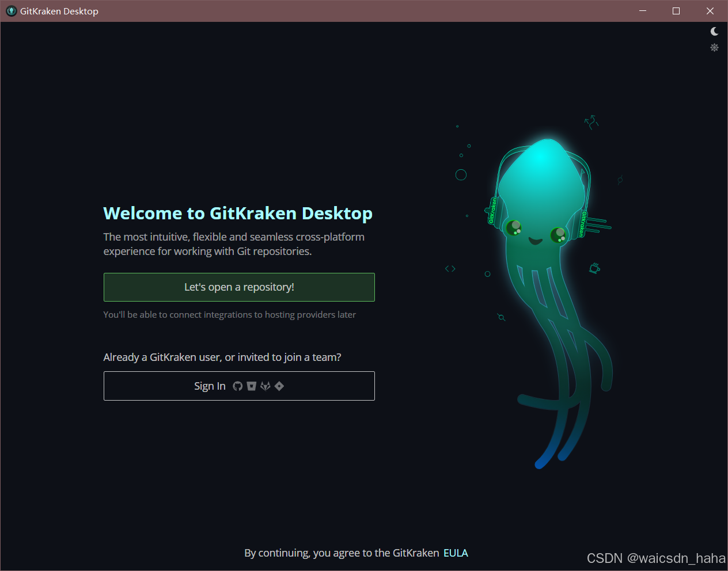Open the GitKraken EULA link
Screen dimensions: 728x571
(456, 553)
